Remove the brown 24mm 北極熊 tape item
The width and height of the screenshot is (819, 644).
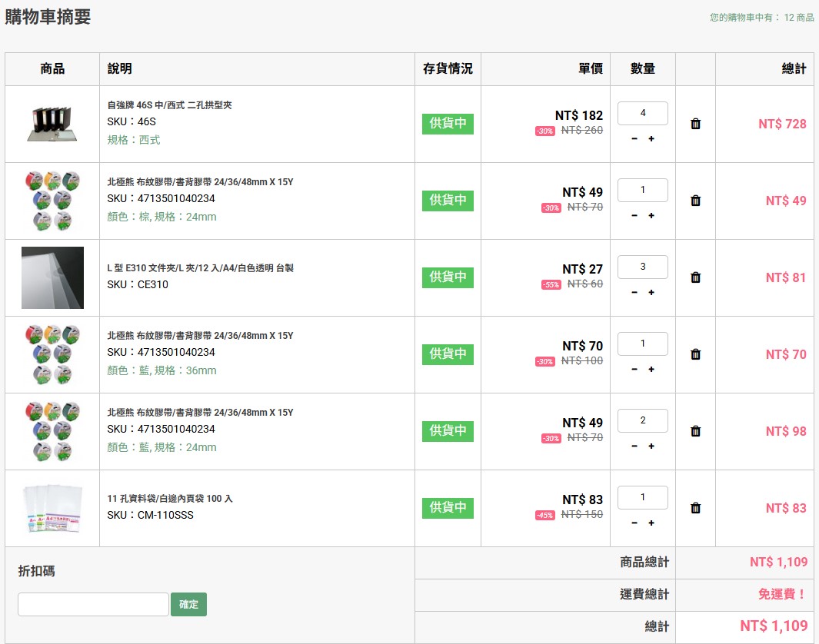coord(695,201)
